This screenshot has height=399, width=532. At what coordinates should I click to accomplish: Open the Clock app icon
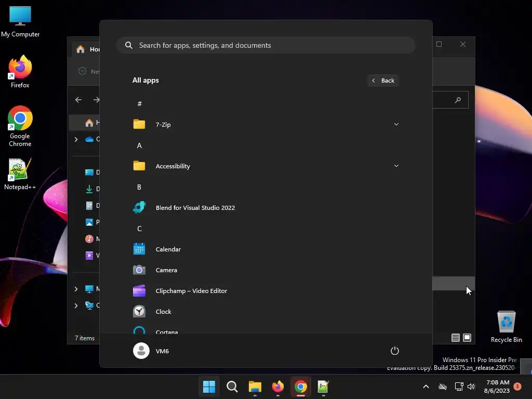click(139, 312)
